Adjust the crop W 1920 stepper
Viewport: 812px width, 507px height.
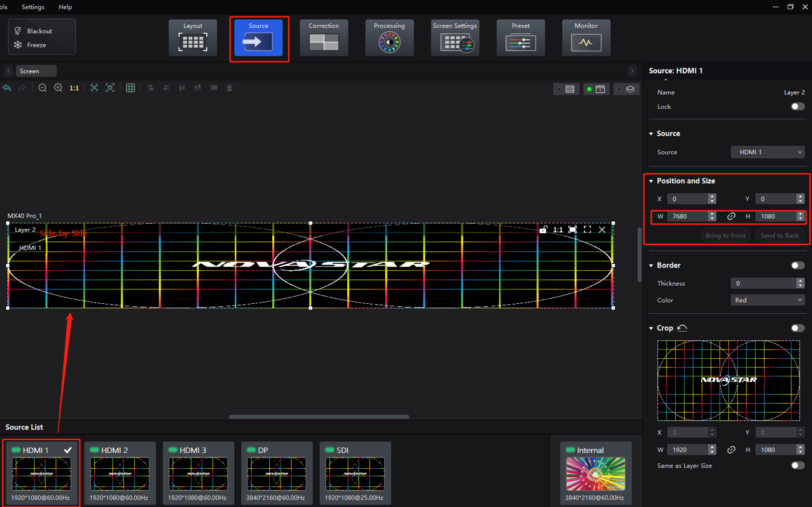[711, 449]
